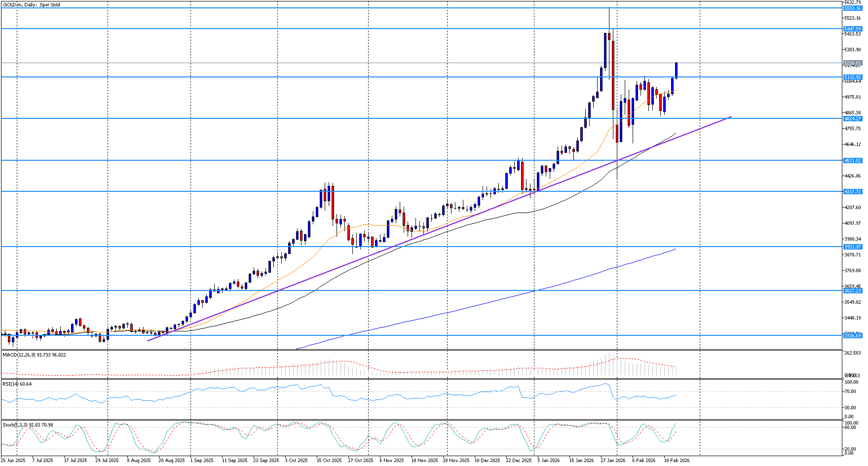Select the blue long-term moving average line

(x=493, y=301)
